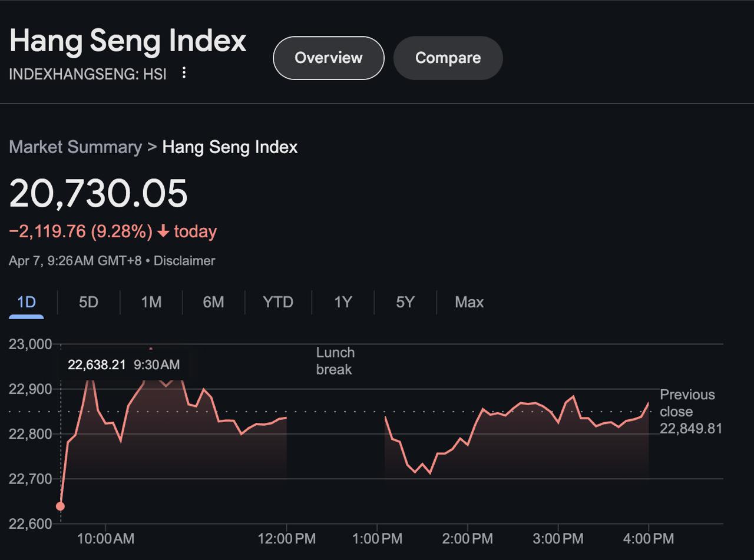754x560 pixels.
Task: Click the chart line at 4:00 PM close
Action: tap(648, 403)
